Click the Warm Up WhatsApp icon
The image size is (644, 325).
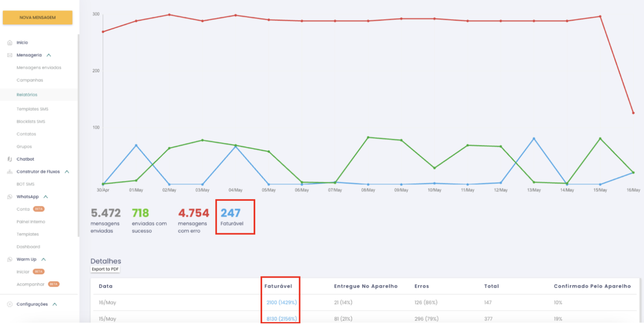(x=10, y=260)
